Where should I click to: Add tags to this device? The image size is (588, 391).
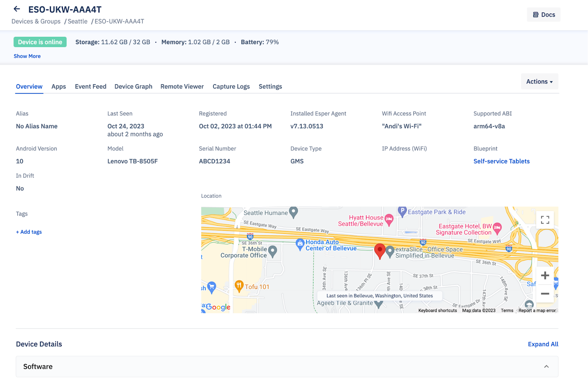coord(29,232)
